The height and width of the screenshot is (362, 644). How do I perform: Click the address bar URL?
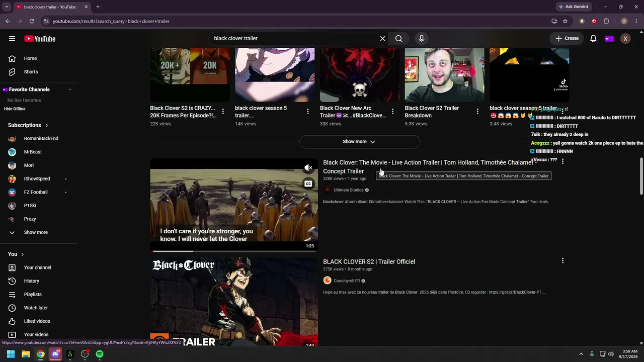click(111, 21)
